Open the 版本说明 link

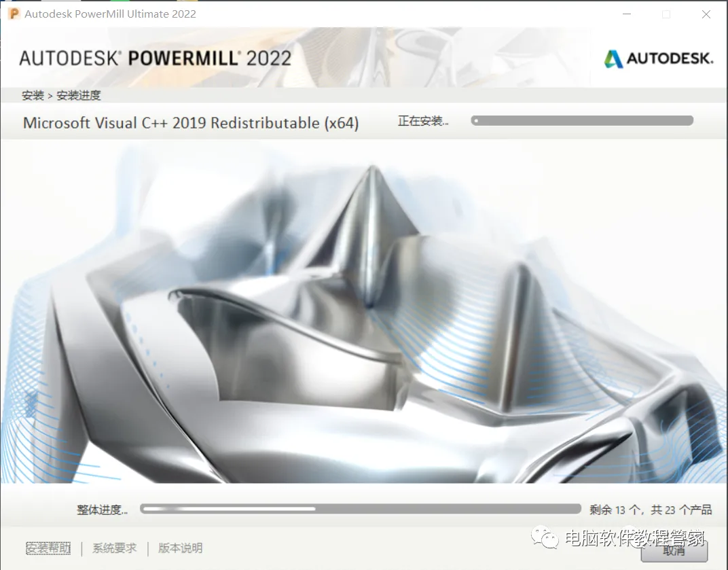pyautogui.click(x=180, y=548)
